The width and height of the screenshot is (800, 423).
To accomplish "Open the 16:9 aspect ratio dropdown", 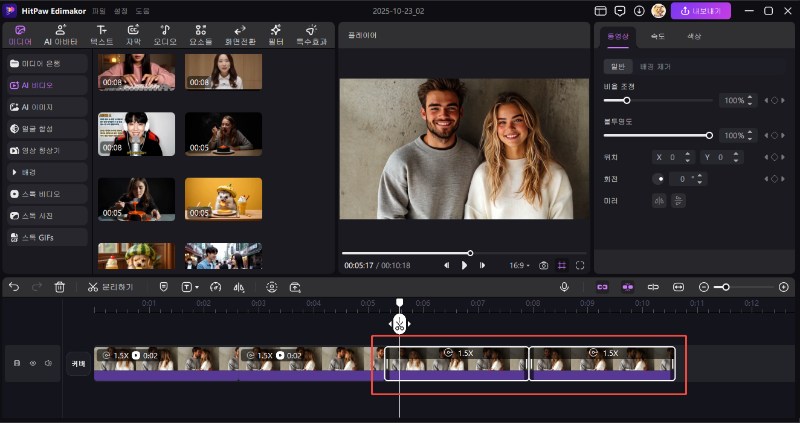I will tap(520, 265).
